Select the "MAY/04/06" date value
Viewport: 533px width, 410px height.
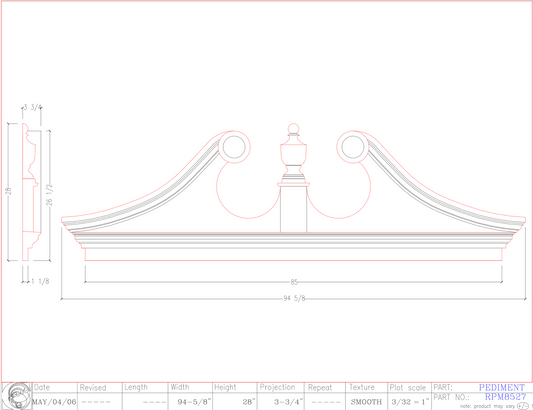[54, 402]
